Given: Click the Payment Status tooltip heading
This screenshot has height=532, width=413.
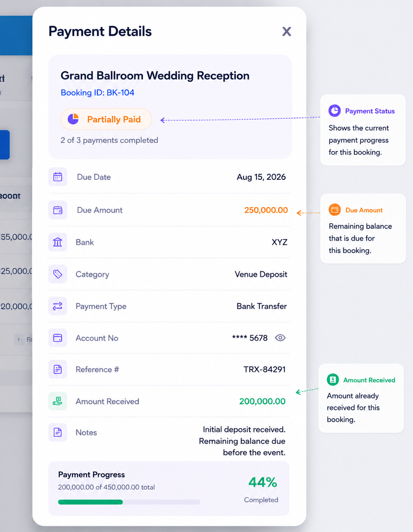Looking at the screenshot, I should [370, 111].
